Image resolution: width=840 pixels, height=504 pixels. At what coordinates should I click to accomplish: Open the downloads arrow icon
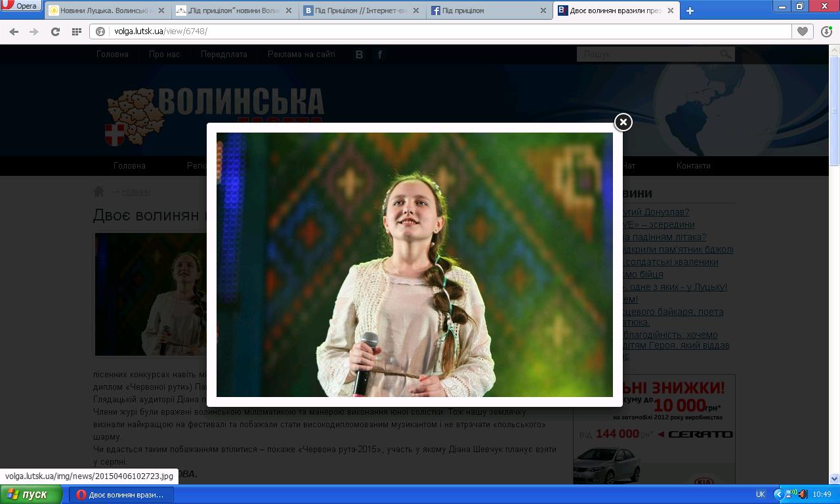point(826,31)
